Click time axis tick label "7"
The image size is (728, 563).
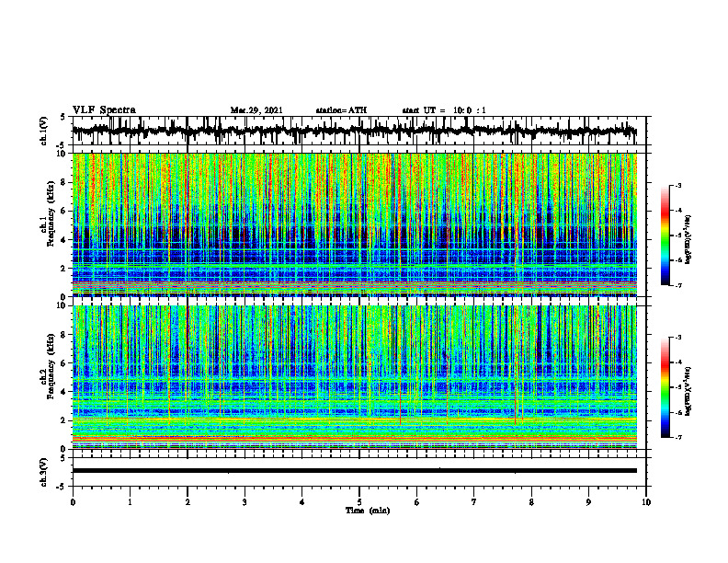click(x=474, y=502)
